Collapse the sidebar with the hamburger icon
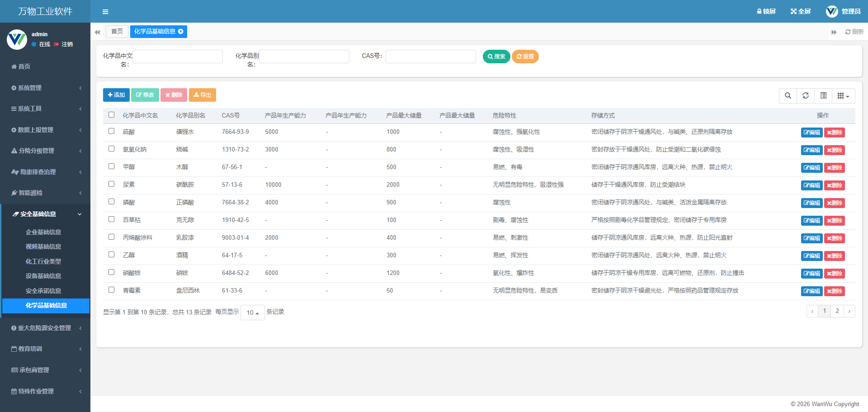 pyautogui.click(x=105, y=11)
